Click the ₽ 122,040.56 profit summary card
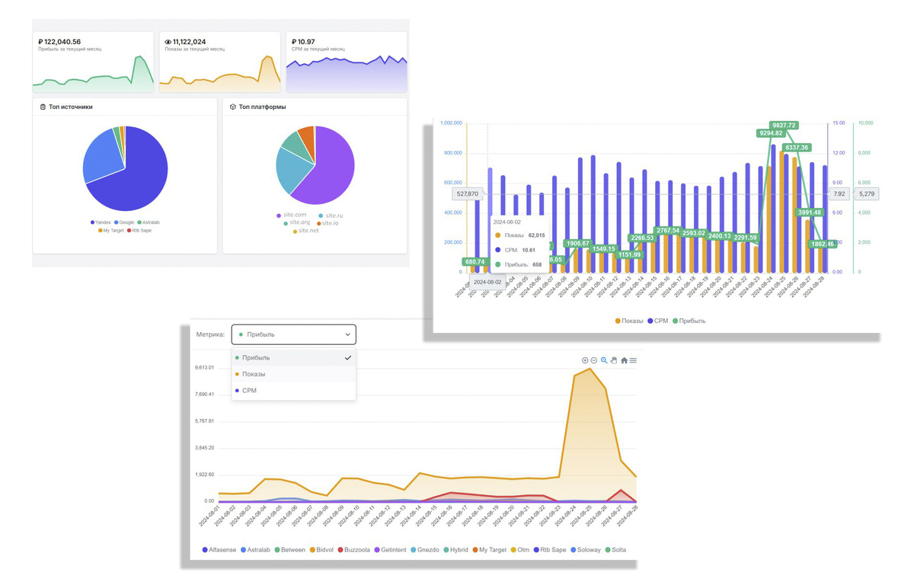Image resolution: width=914 pixels, height=588 pixels. (93, 62)
